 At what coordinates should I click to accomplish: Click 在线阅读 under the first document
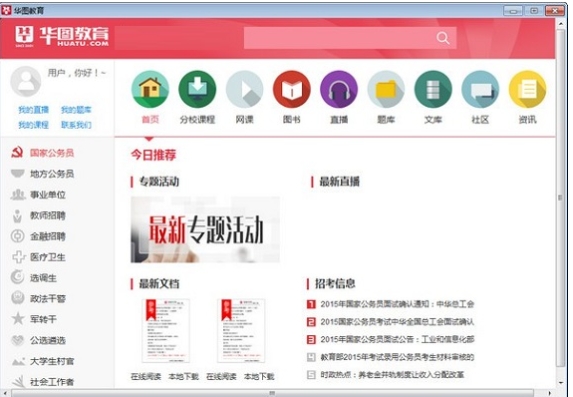pos(146,376)
